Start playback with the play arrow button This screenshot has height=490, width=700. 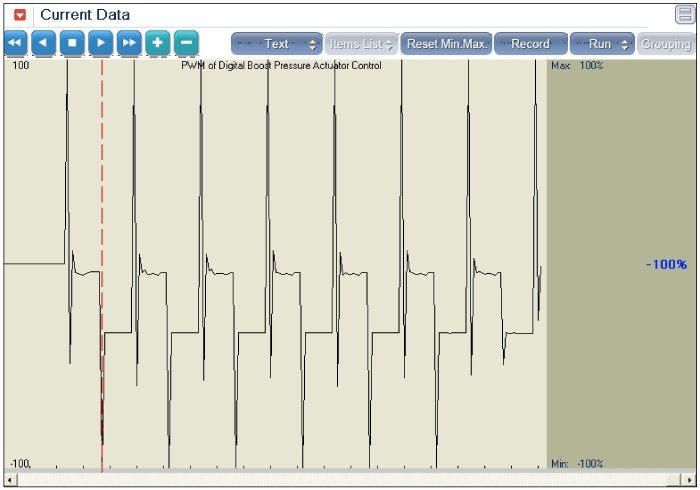click(100, 43)
